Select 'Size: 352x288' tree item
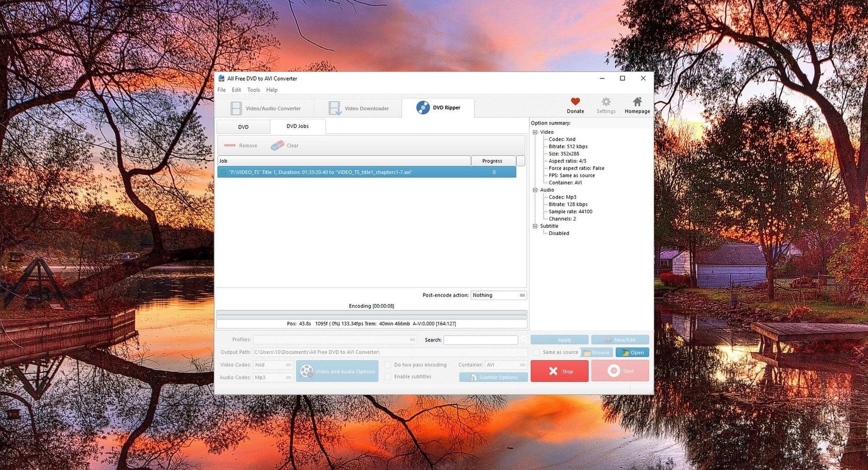 564,154
